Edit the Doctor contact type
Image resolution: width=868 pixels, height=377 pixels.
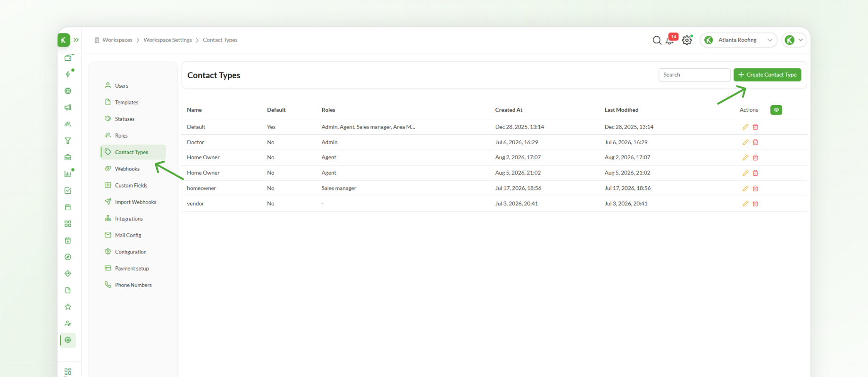tap(745, 142)
